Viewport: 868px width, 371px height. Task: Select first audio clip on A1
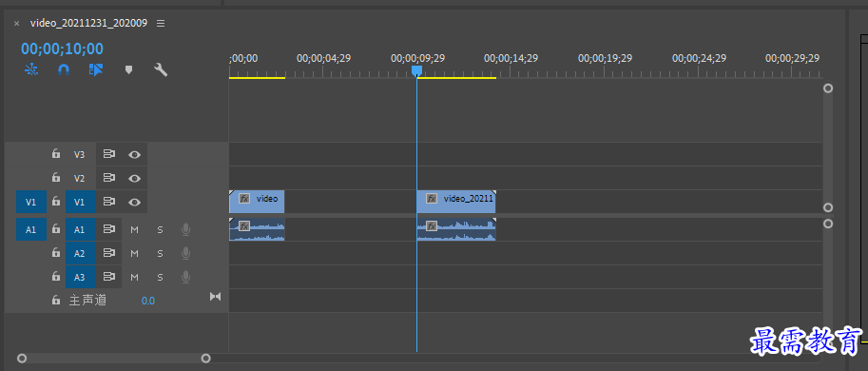click(x=257, y=229)
